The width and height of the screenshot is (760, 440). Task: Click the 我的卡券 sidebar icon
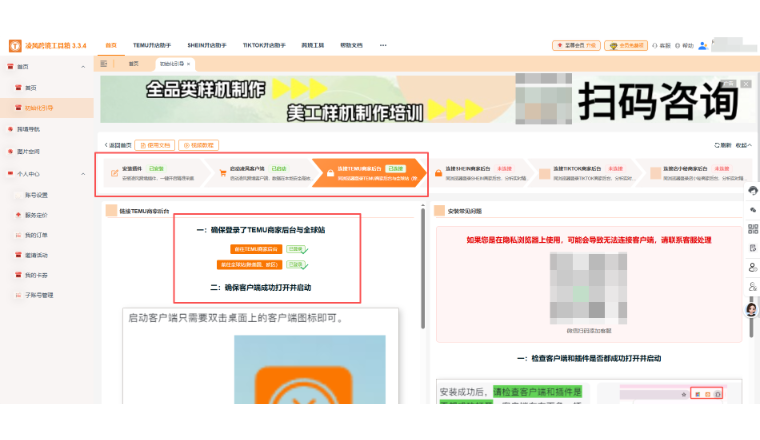18,275
